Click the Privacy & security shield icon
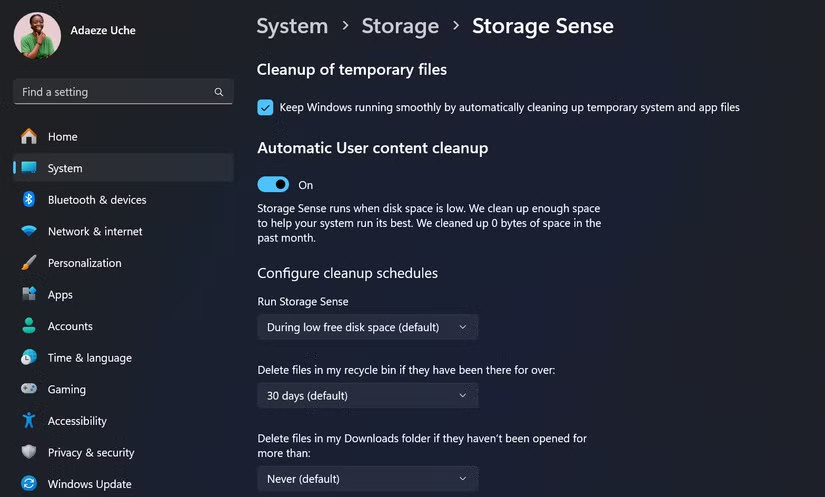 (29, 452)
